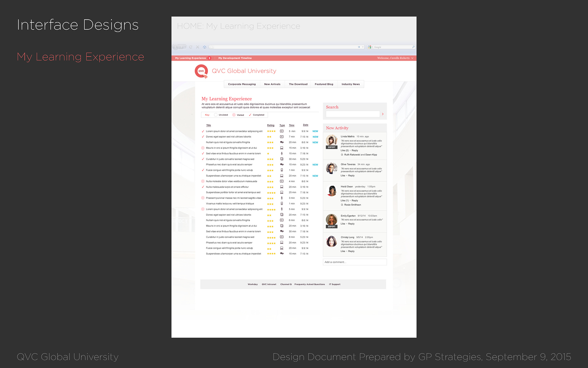Click the notification badge 3

pyautogui.click(x=209, y=58)
